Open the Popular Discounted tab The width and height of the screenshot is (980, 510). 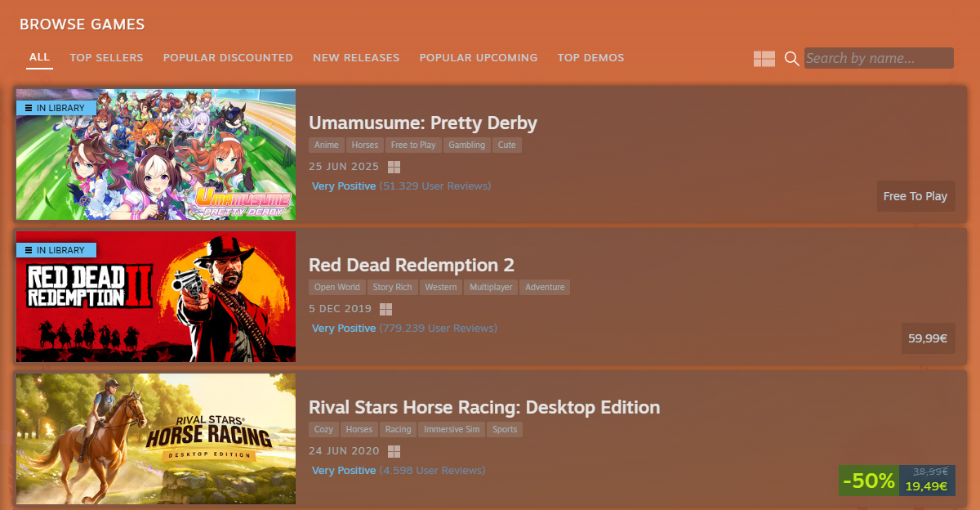228,57
